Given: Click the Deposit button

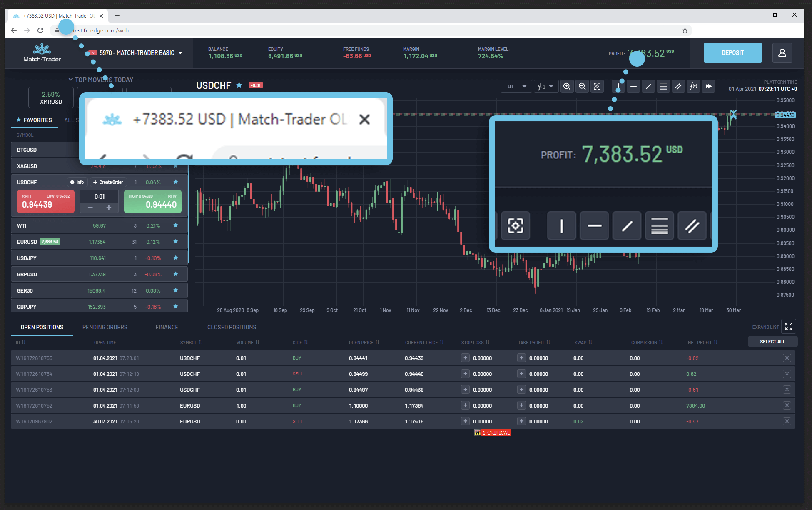Looking at the screenshot, I should point(732,53).
